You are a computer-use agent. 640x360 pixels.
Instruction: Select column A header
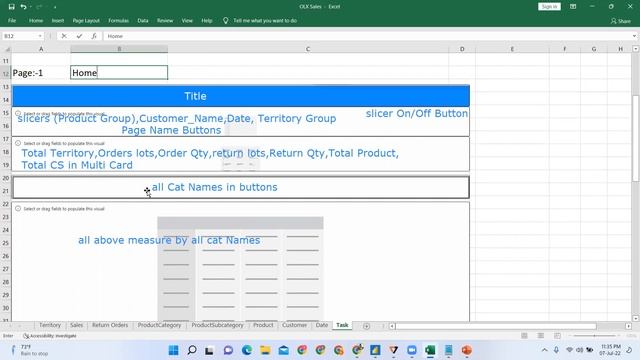(41, 49)
